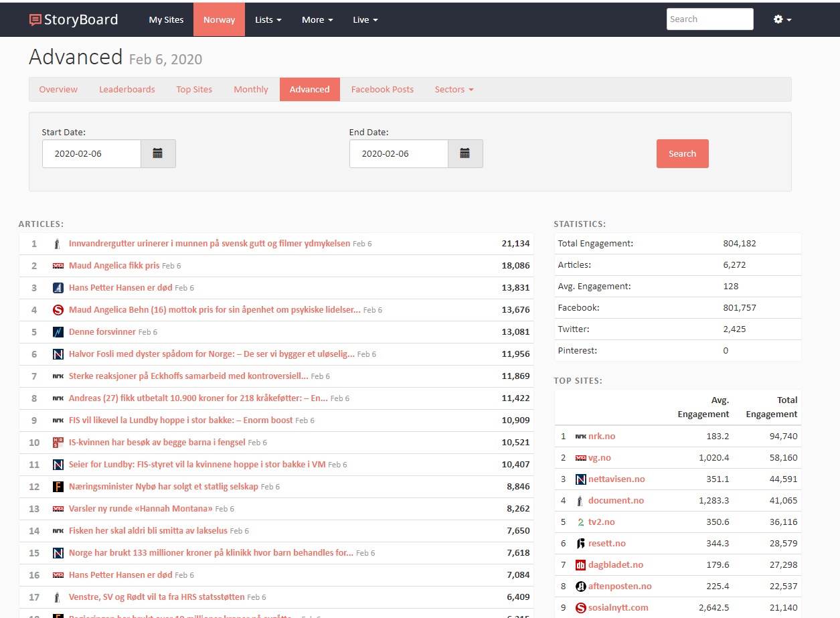Click the vg.no logo in Top Sites

(x=580, y=458)
